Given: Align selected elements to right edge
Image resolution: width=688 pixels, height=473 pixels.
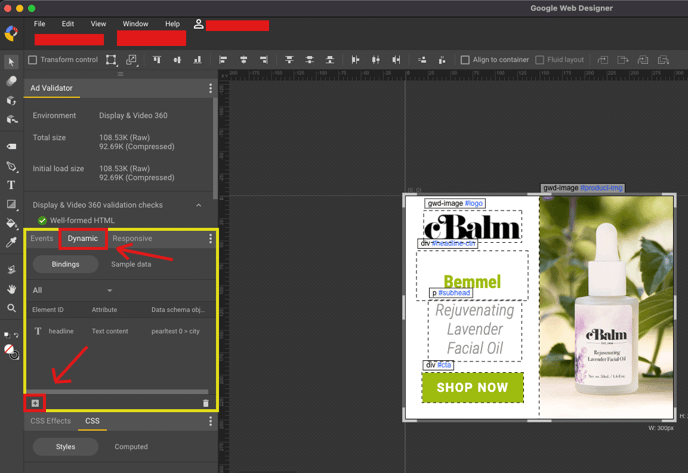Looking at the screenshot, I should [264, 60].
